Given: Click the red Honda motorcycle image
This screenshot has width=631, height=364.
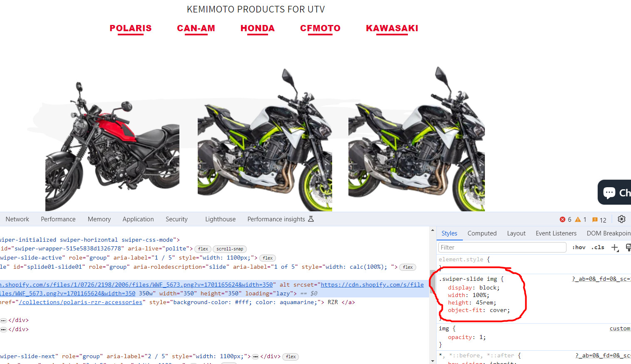Looking at the screenshot, I should click(x=112, y=146).
